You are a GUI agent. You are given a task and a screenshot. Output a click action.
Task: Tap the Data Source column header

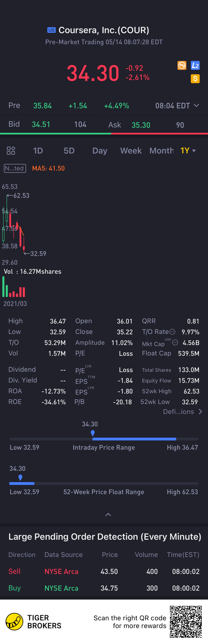coord(63,555)
